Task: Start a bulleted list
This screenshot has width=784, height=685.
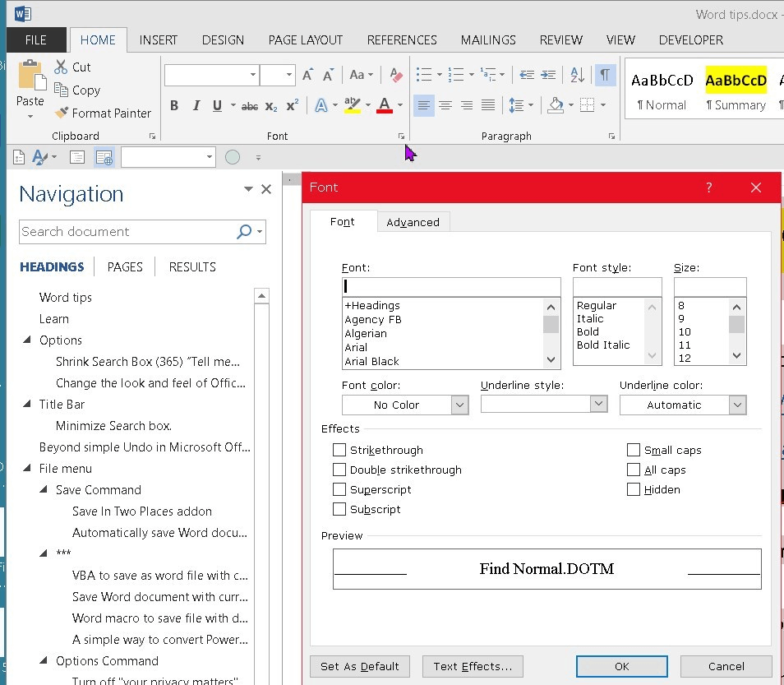Action: 424,75
